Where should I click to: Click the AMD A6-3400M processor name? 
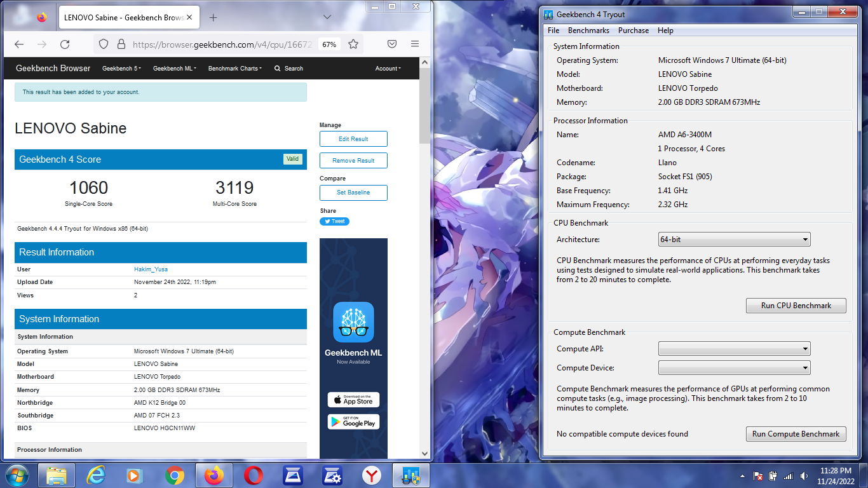685,135
